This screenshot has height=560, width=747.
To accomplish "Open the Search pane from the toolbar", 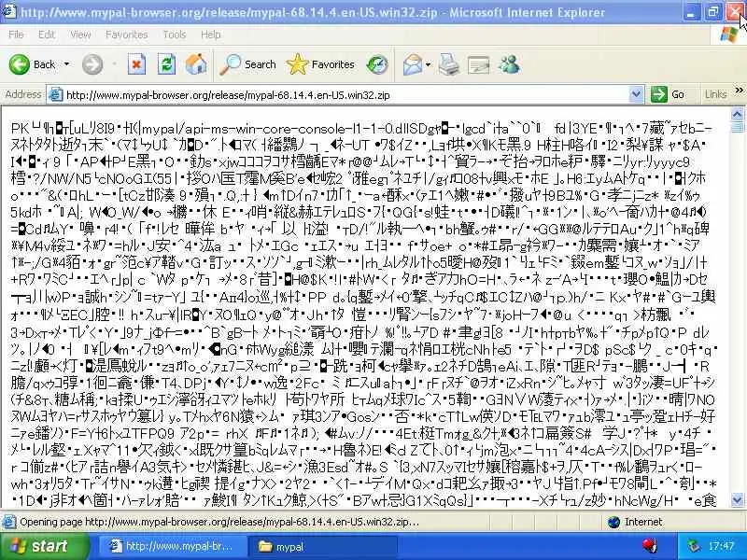I will [248, 64].
